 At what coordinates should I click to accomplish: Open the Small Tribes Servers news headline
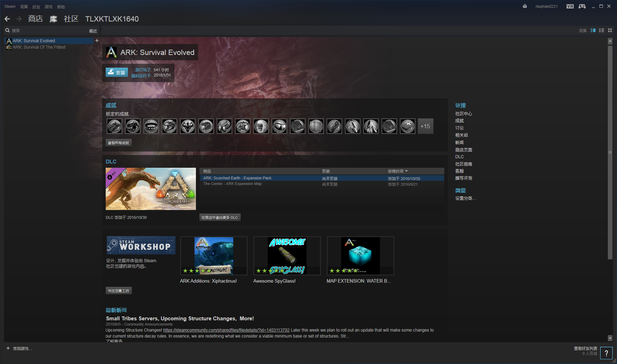click(x=180, y=319)
